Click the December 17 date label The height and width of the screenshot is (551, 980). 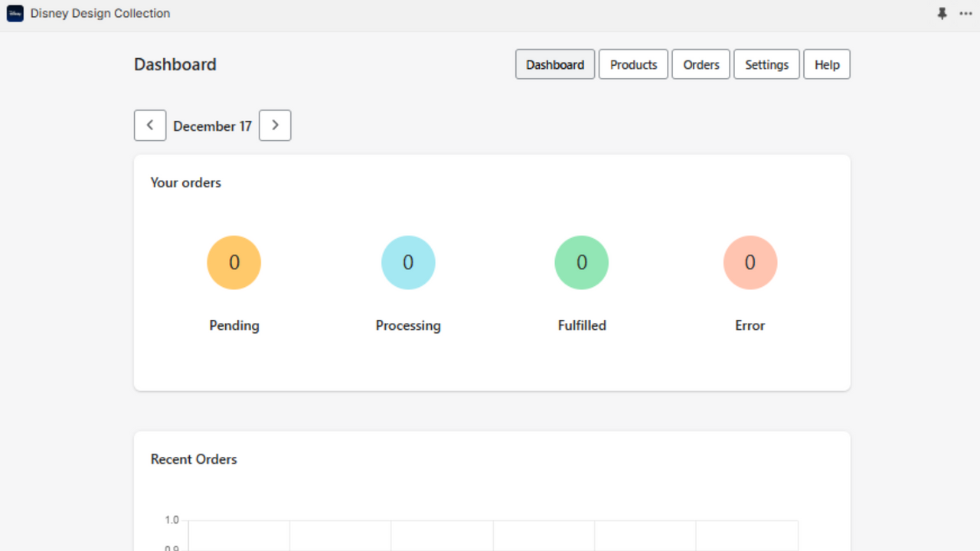(x=212, y=126)
